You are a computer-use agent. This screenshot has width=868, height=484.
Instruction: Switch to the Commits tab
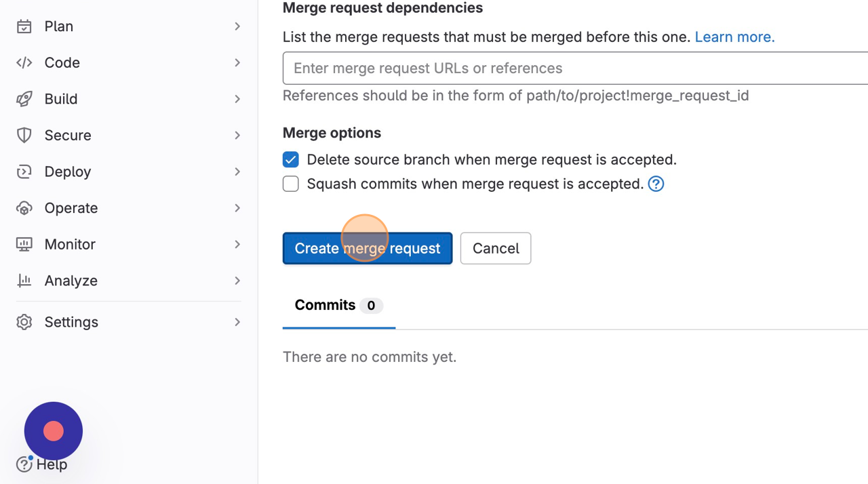pyautogui.click(x=339, y=306)
